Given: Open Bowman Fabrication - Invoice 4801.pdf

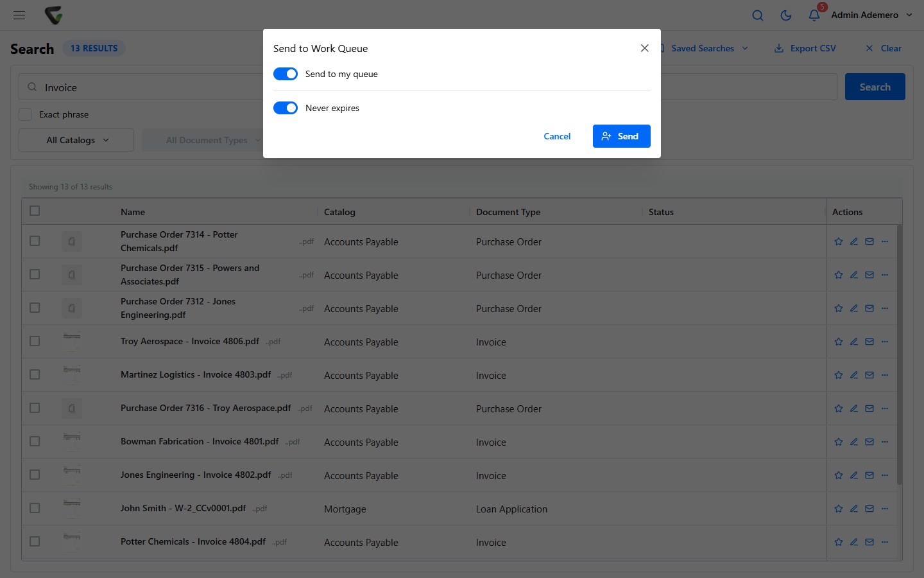Looking at the screenshot, I should 200,441.
